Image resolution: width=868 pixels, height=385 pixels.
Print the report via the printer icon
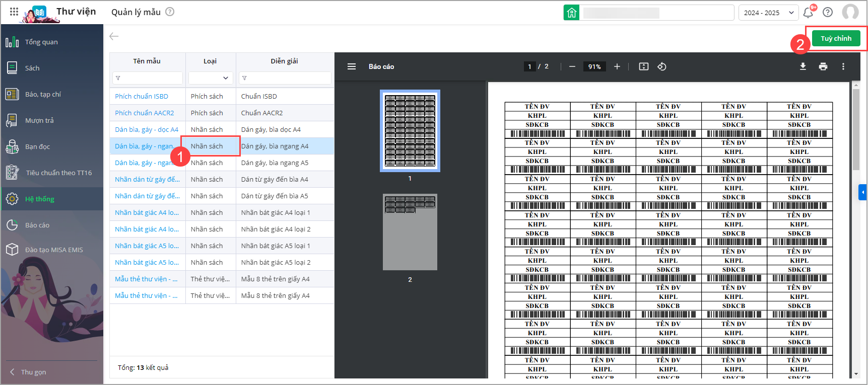pos(823,66)
